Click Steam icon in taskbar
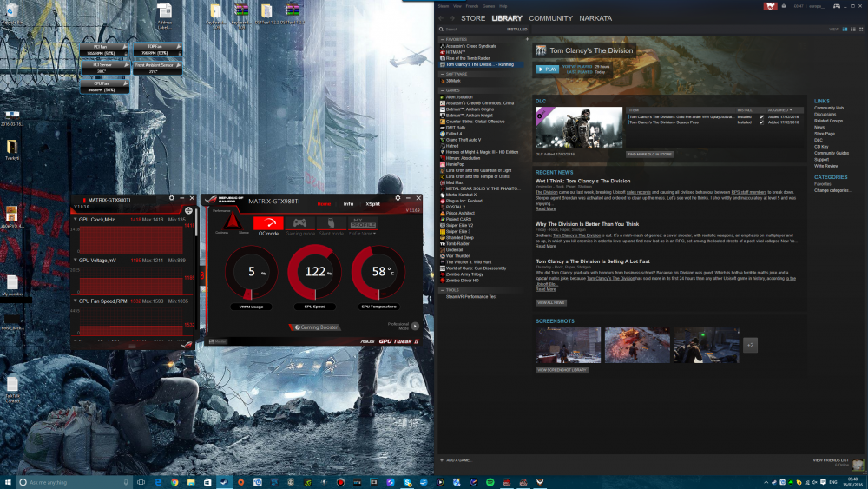868x489 pixels. tap(224, 482)
